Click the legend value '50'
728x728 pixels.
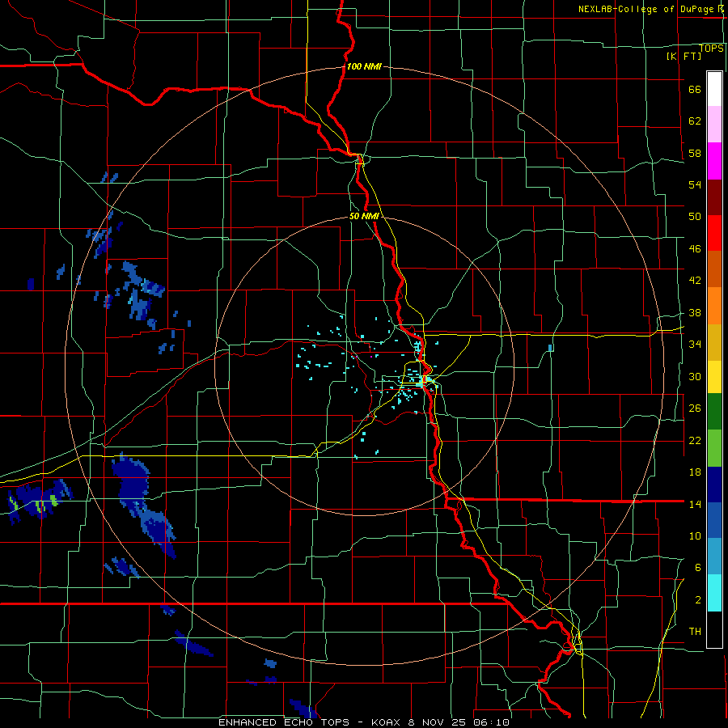(x=695, y=216)
